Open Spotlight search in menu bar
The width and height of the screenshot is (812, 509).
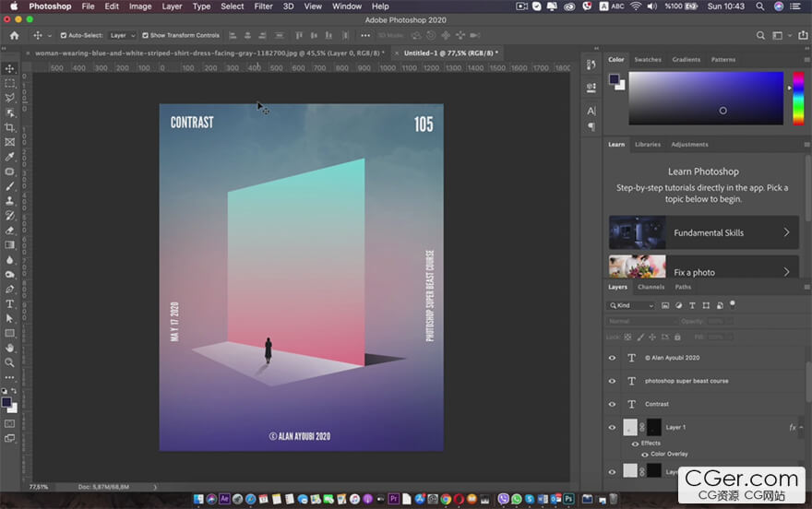coord(759,6)
